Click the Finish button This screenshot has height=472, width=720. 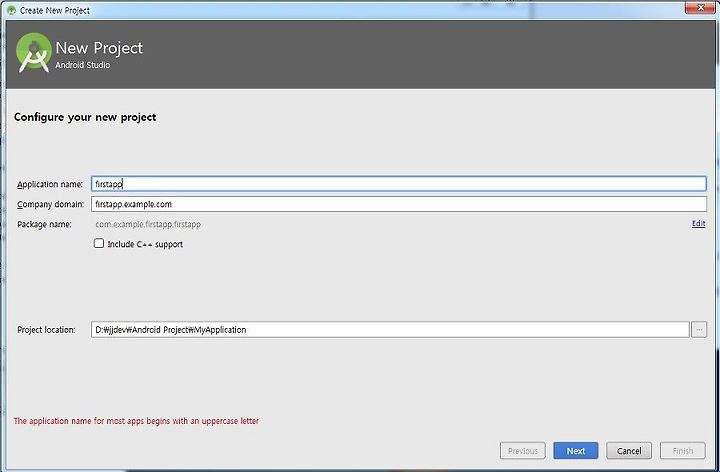click(x=682, y=450)
